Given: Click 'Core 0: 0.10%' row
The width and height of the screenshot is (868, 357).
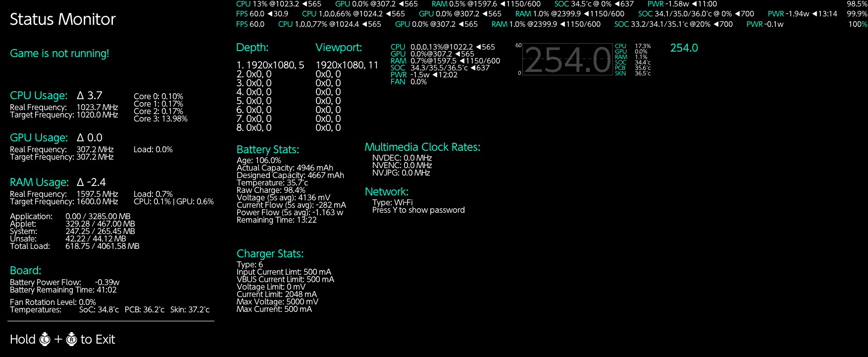Looking at the screenshot, I should pyautogui.click(x=158, y=96).
